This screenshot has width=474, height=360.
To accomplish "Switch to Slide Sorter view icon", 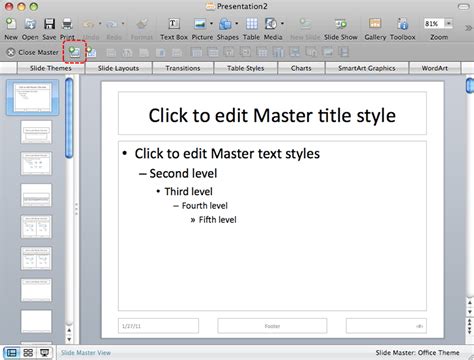I will [28, 353].
